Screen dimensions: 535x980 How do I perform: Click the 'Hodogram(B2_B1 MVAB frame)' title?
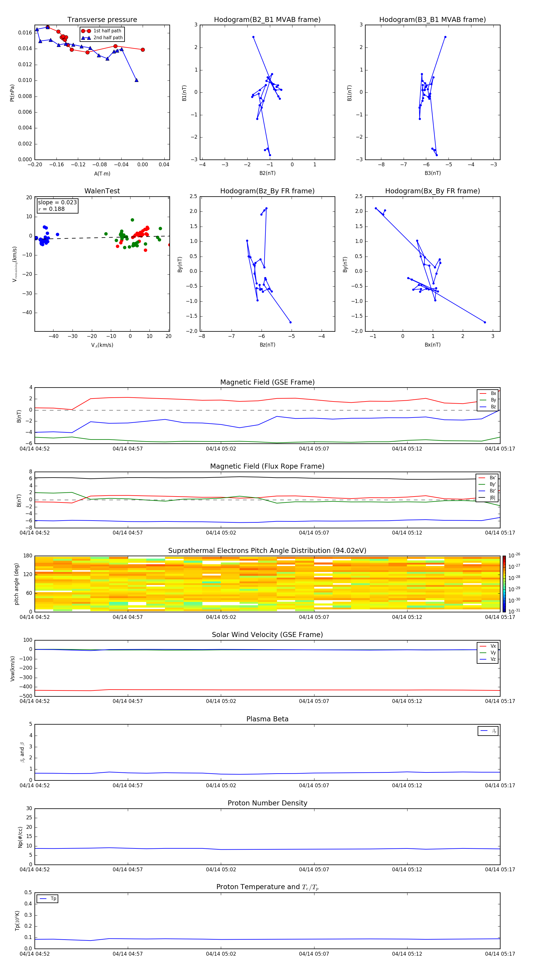[267, 20]
